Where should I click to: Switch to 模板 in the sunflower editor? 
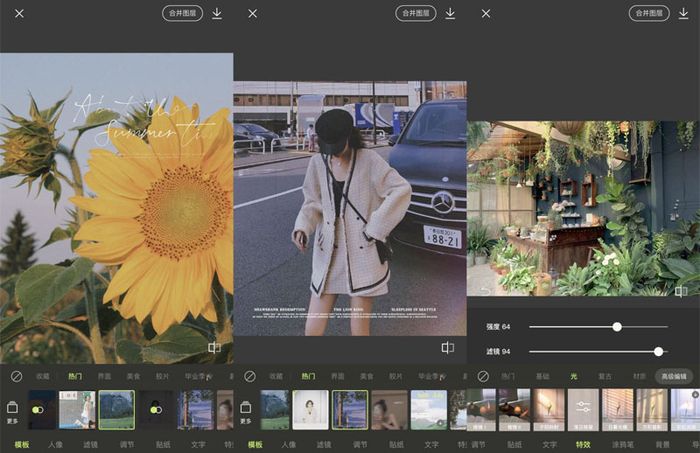click(22, 444)
